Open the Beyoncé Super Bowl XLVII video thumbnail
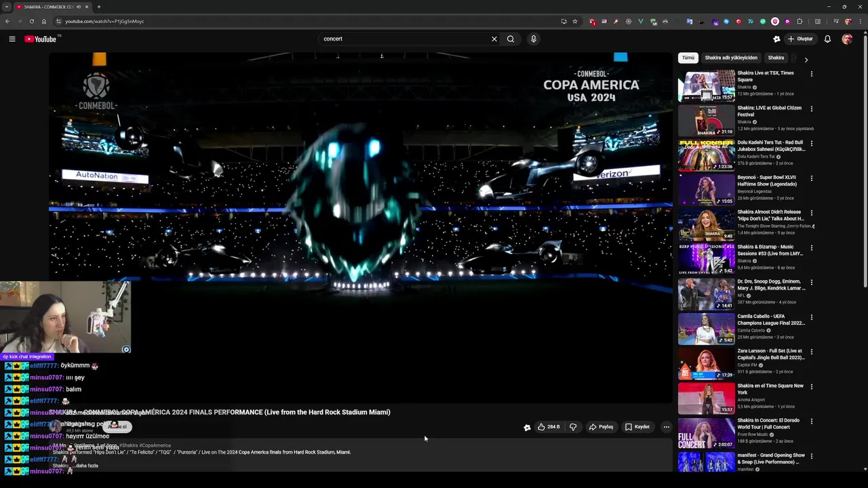Screen dimensions: 868x488 706,190
